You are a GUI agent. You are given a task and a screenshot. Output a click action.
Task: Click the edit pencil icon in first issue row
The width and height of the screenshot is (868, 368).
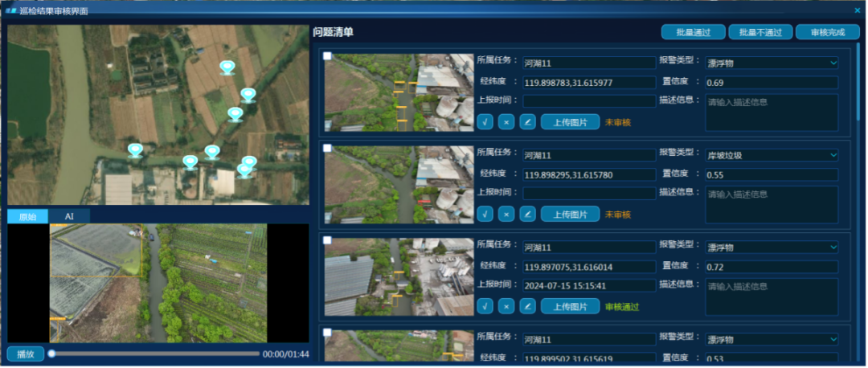click(x=527, y=122)
